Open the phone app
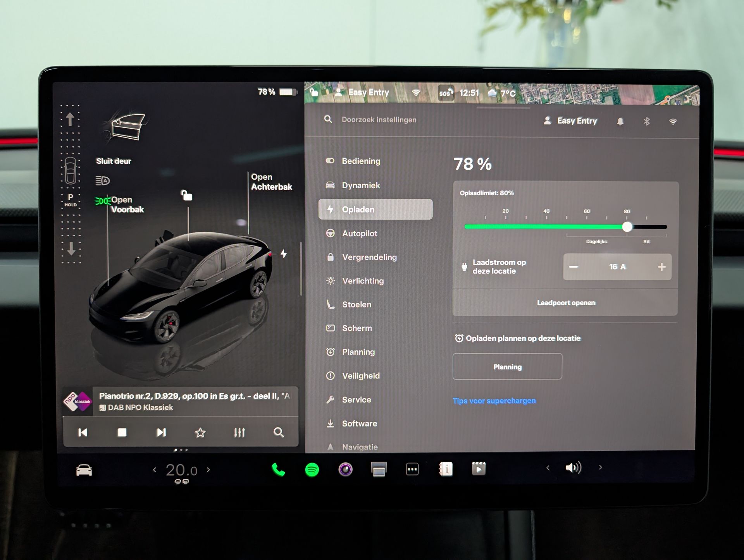 coord(278,470)
